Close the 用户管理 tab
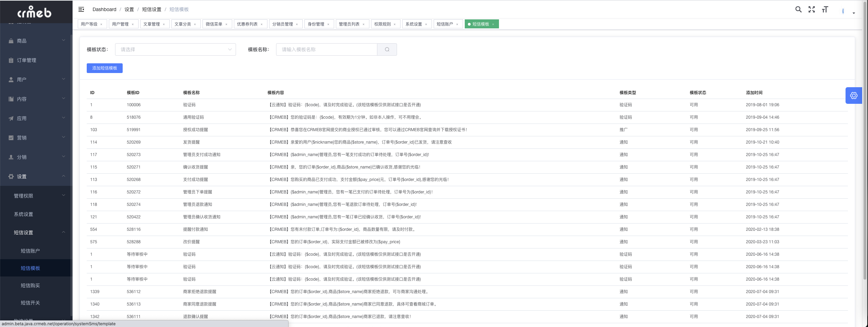The image size is (868, 327). click(133, 24)
